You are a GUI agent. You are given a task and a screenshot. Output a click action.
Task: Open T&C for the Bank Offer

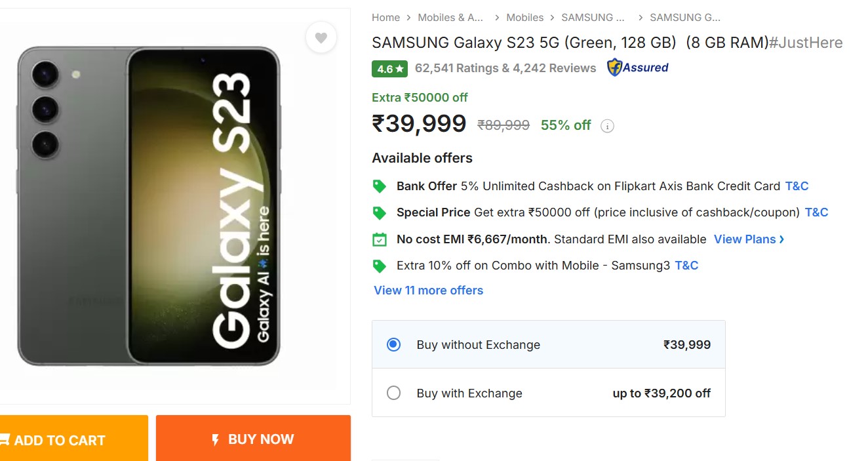click(x=797, y=186)
